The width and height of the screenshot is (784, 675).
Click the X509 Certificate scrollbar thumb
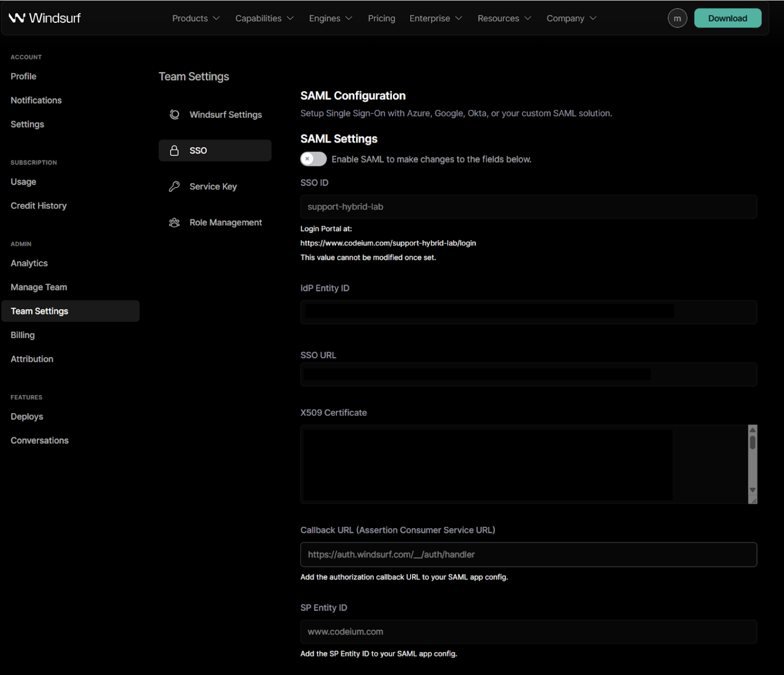[753, 442]
